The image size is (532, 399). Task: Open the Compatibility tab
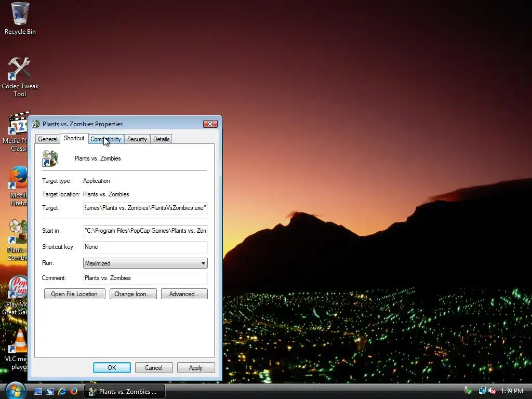pyautogui.click(x=106, y=139)
